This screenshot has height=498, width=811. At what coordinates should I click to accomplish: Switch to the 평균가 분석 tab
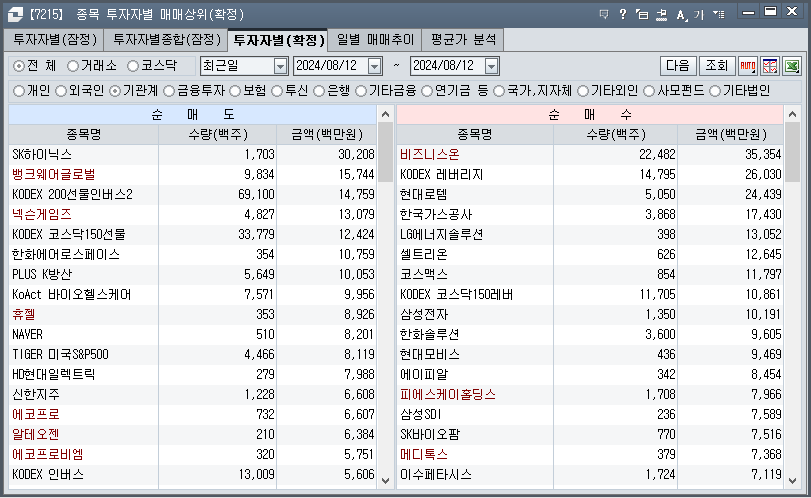coord(463,40)
